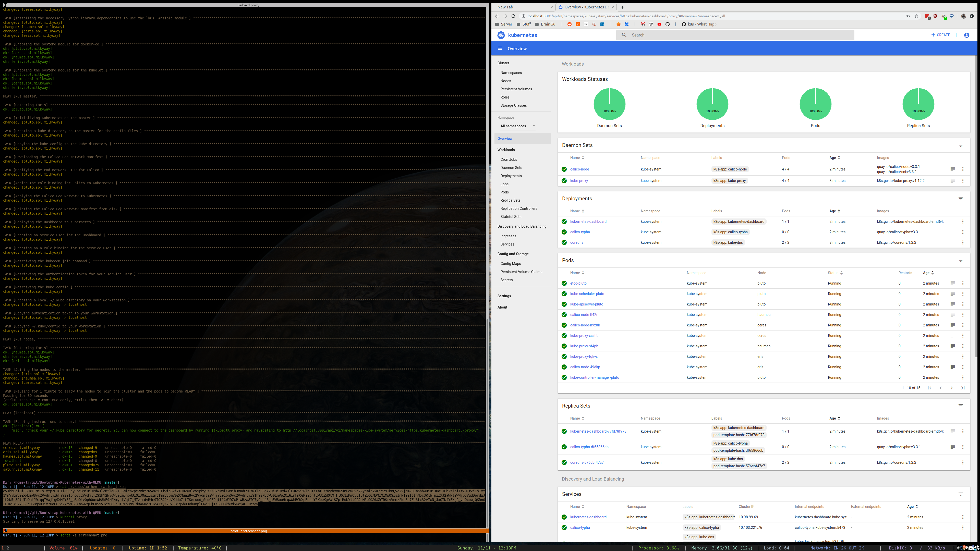Screen dimensions: 980x551
Task: View logs for calico-node daemon set
Action: coord(953,169)
